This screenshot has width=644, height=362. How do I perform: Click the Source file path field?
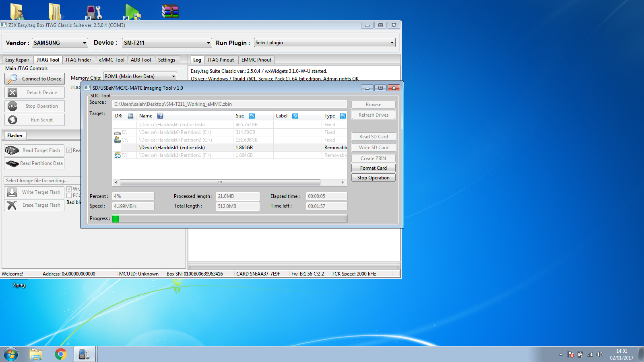pos(229,104)
